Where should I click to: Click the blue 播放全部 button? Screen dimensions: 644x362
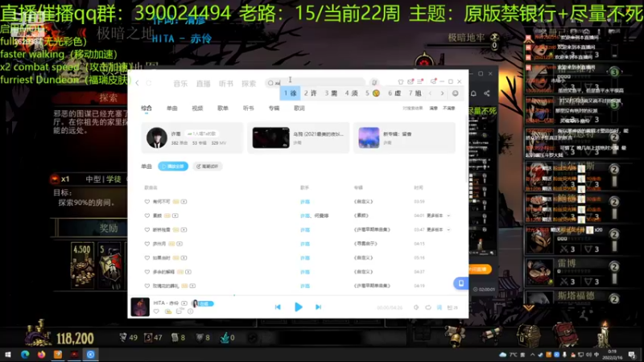173,167
